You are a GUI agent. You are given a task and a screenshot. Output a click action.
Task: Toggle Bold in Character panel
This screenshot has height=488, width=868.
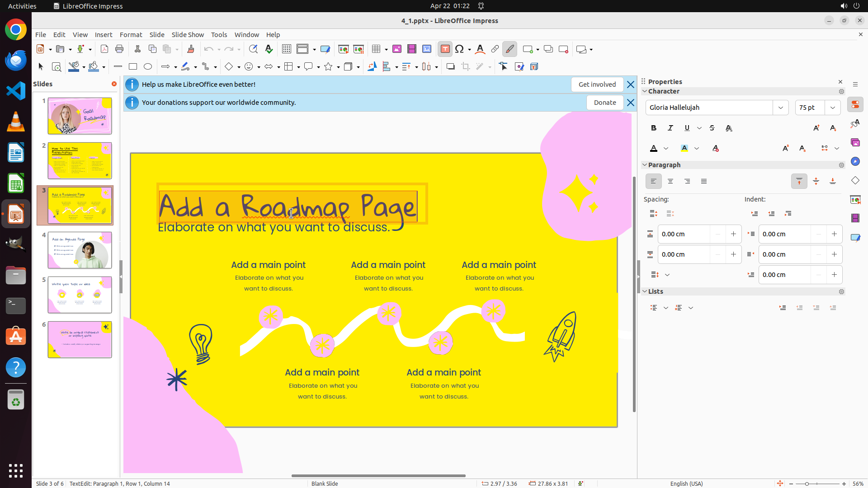[x=653, y=128]
